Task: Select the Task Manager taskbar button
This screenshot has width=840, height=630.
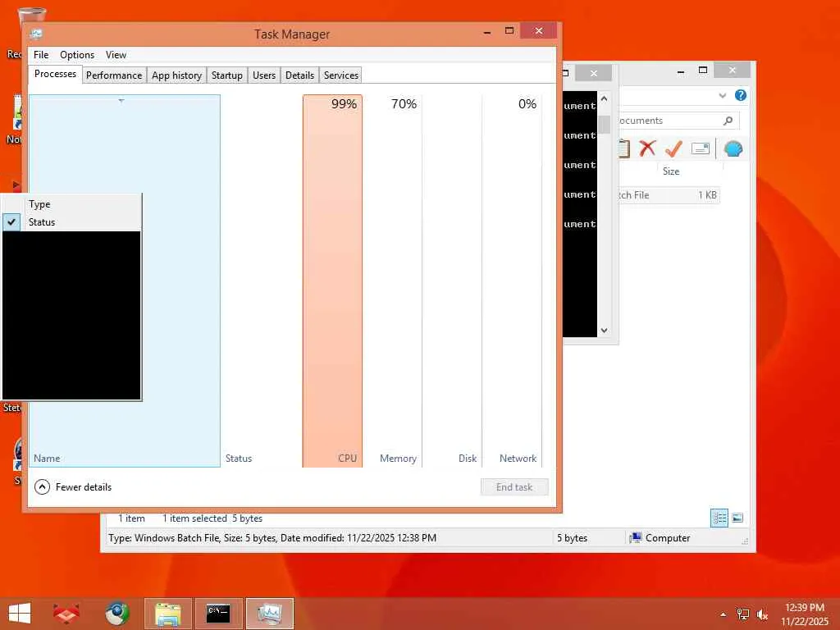Action: pyautogui.click(x=269, y=614)
